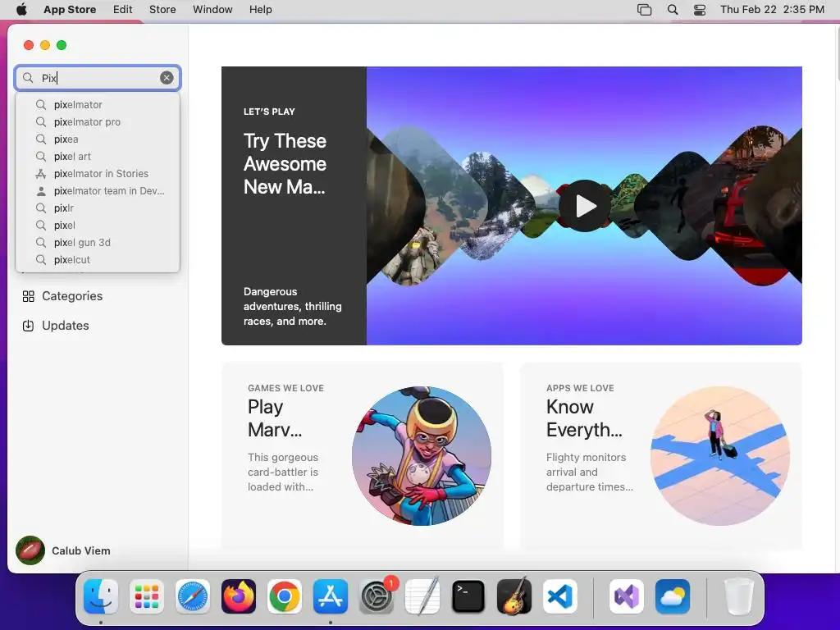Open the 'Know Everyth...' apps card
This screenshot has width=840, height=630.
[x=661, y=456]
